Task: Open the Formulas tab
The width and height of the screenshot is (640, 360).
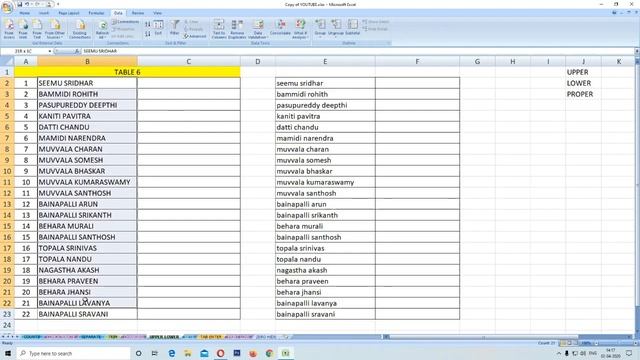Action: tap(96, 13)
